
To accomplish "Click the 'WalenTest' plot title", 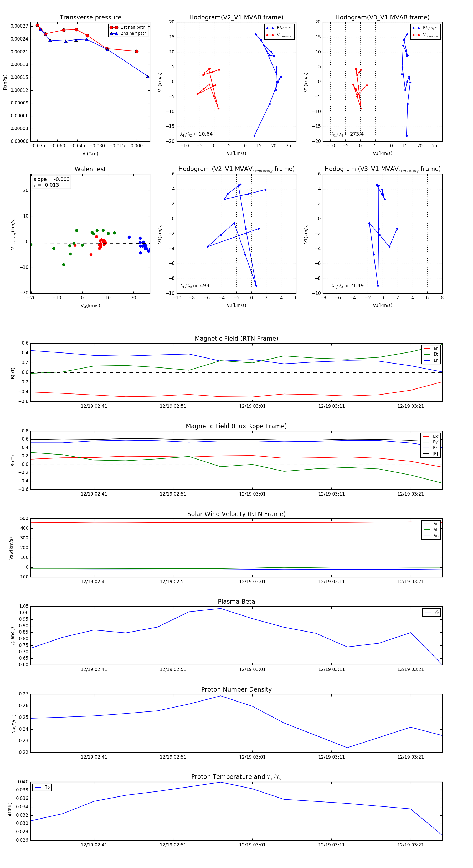I will [x=90, y=169].
